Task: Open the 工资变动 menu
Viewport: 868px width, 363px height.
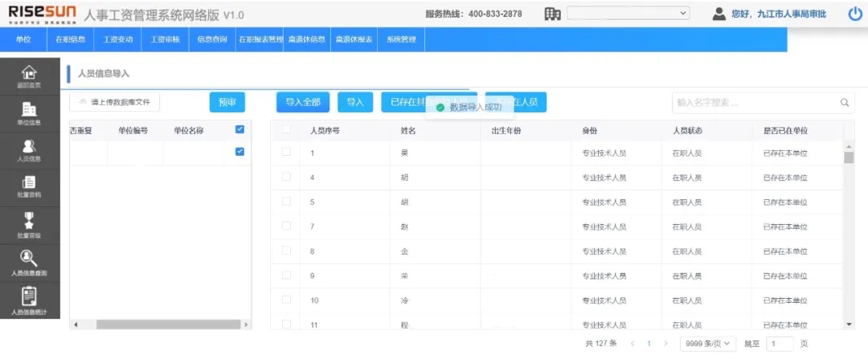Action: coord(118,39)
